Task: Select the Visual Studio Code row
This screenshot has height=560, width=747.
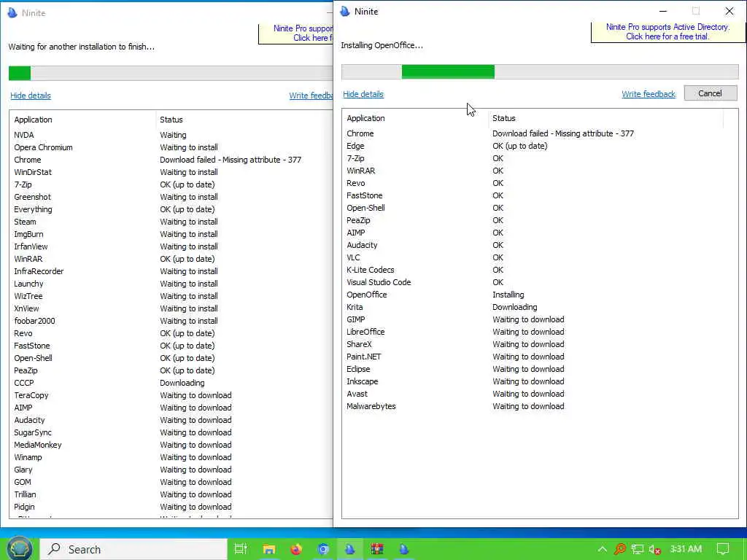Action: [x=540, y=282]
